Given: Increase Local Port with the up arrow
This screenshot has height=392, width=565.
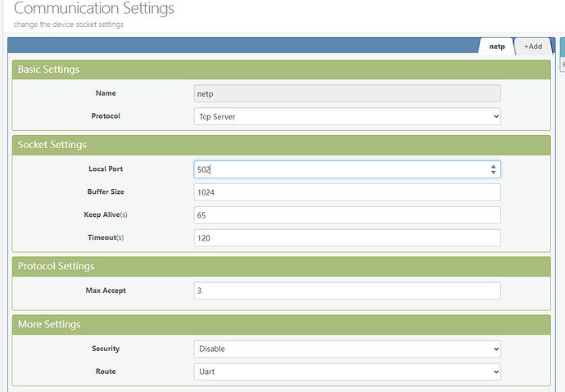Looking at the screenshot, I should pyautogui.click(x=493, y=166).
